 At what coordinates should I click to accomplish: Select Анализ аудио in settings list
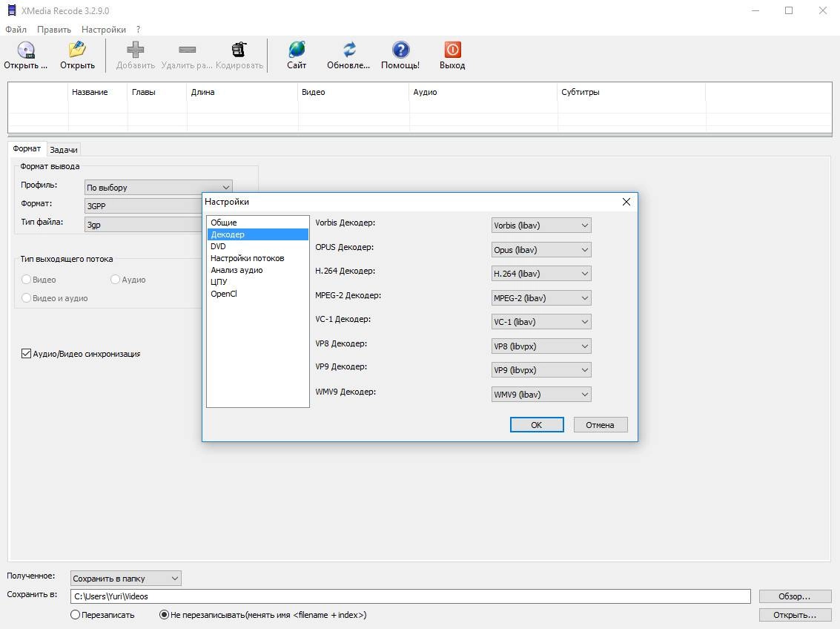click(x=258, y=270)
